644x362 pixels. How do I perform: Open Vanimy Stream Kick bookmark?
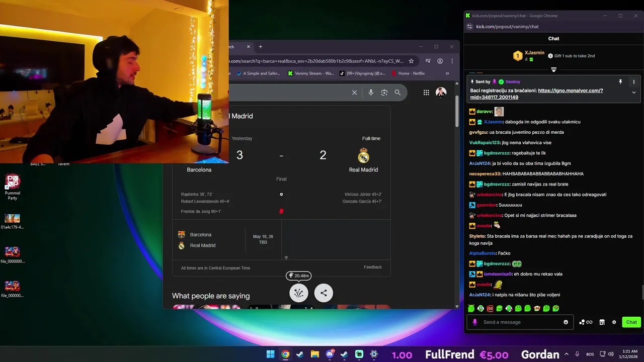click(311, 73)
